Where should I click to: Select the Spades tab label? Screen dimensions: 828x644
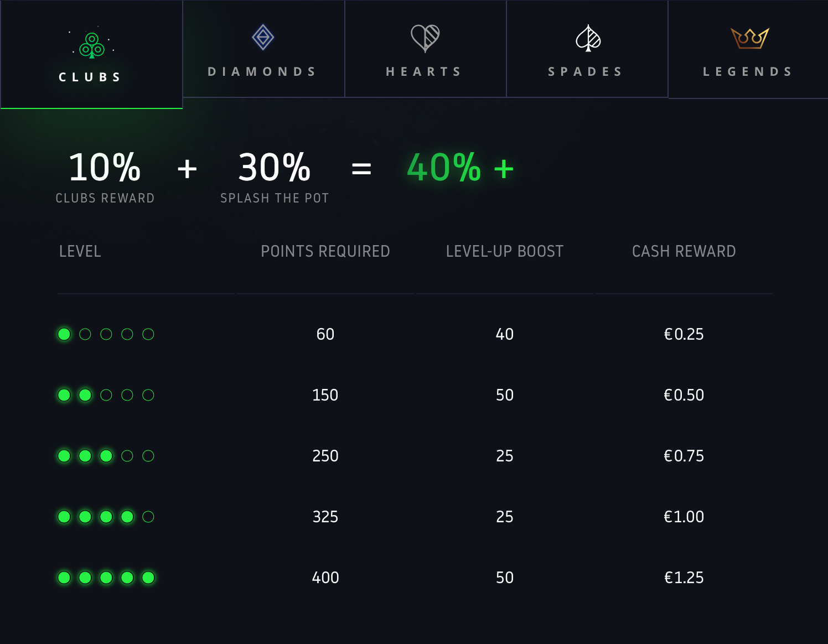pyautogui.click(x=586, y=72)
